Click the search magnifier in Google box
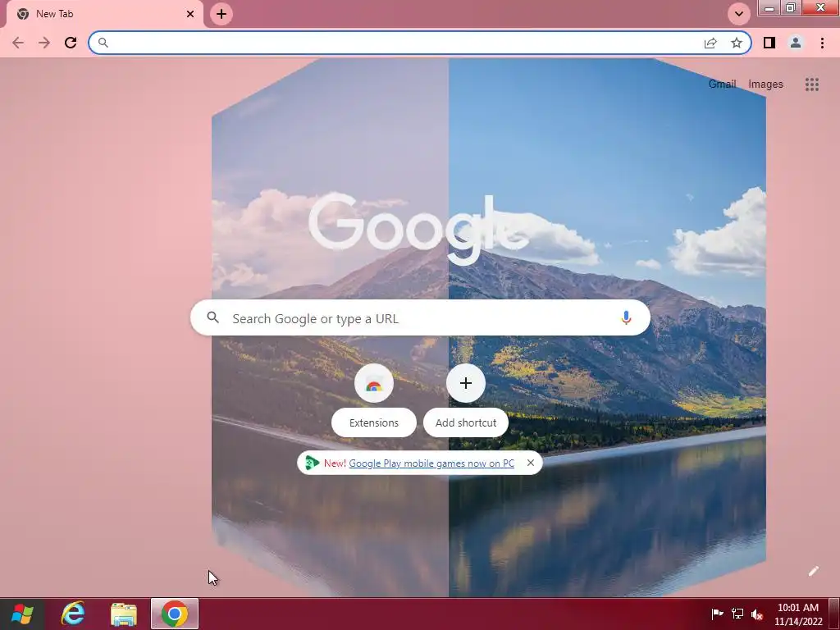Viewport: 840px width, 630px height. [212, 317]
